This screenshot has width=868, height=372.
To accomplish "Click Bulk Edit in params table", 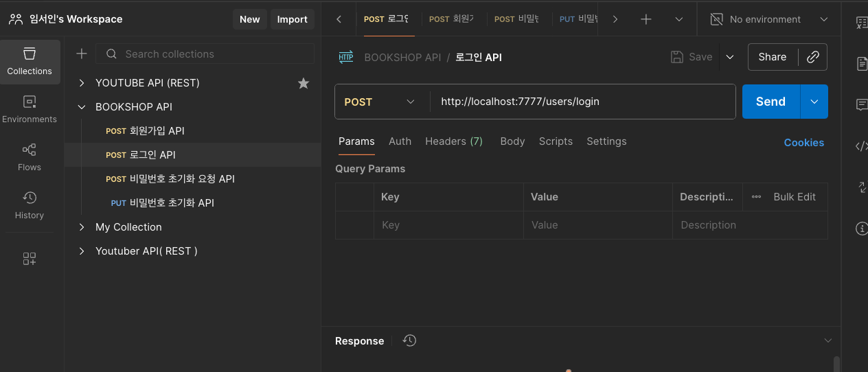I will tap(795, 196).
